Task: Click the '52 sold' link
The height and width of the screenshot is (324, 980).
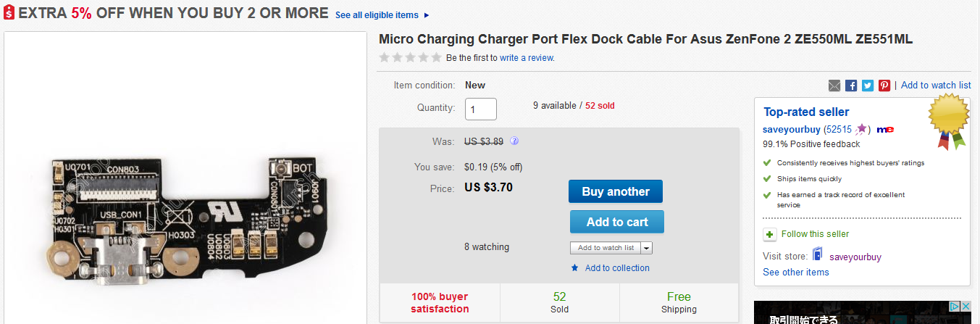Action: 600,106
